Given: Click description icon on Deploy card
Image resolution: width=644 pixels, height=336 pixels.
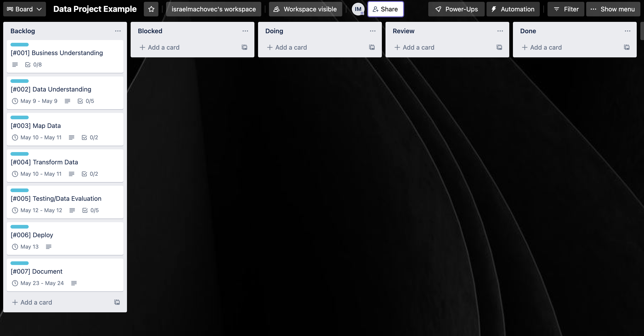Looking at the screenshot, I should click(49, 247).
